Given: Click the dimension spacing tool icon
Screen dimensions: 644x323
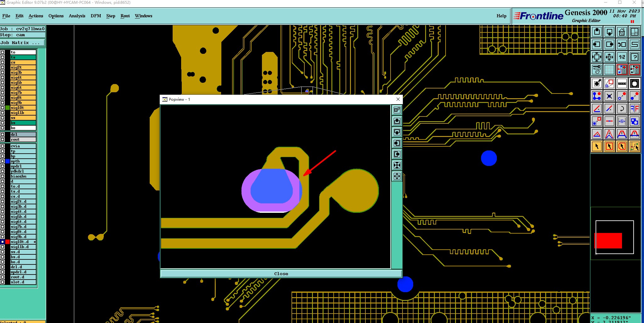Looking at the screenshot, I should tap(622, 121).
